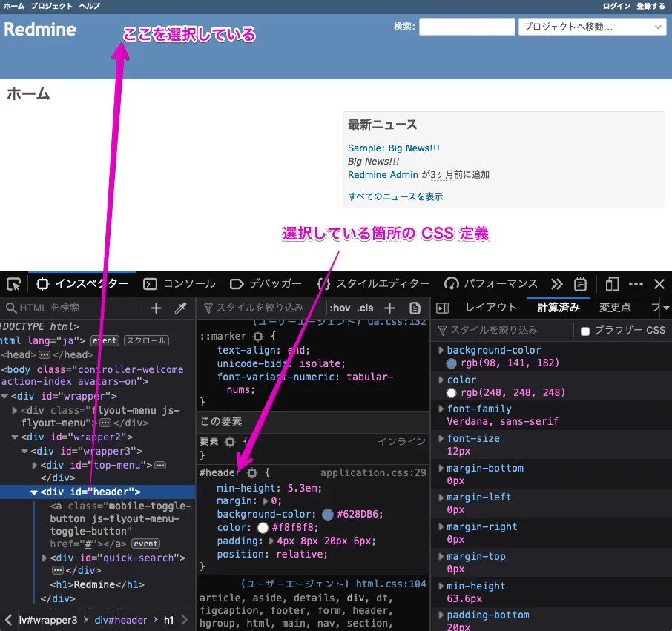Collapse the div#header tree node
The width and height of the screenshot is (672, 631).
click(34, 492)
